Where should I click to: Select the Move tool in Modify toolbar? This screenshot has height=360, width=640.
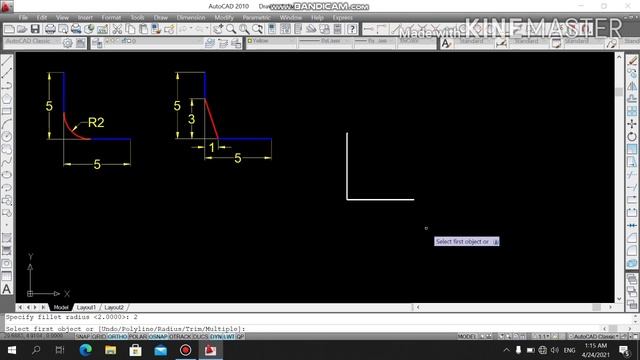(632, 124)
